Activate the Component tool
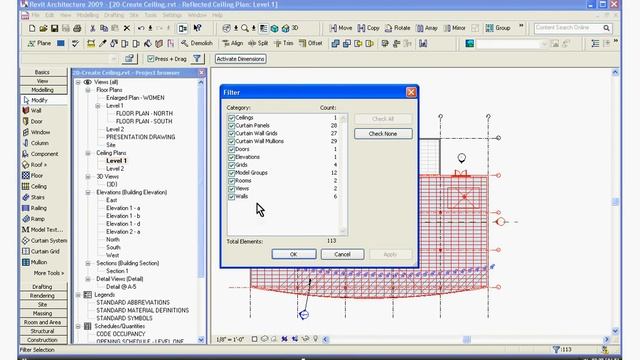The image size is (640, 360). 40,154
